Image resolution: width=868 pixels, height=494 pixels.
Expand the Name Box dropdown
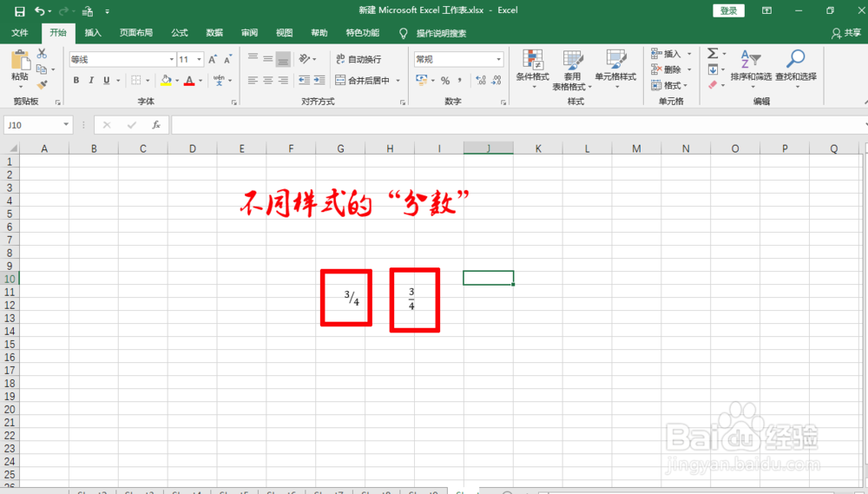pos(66,125)
